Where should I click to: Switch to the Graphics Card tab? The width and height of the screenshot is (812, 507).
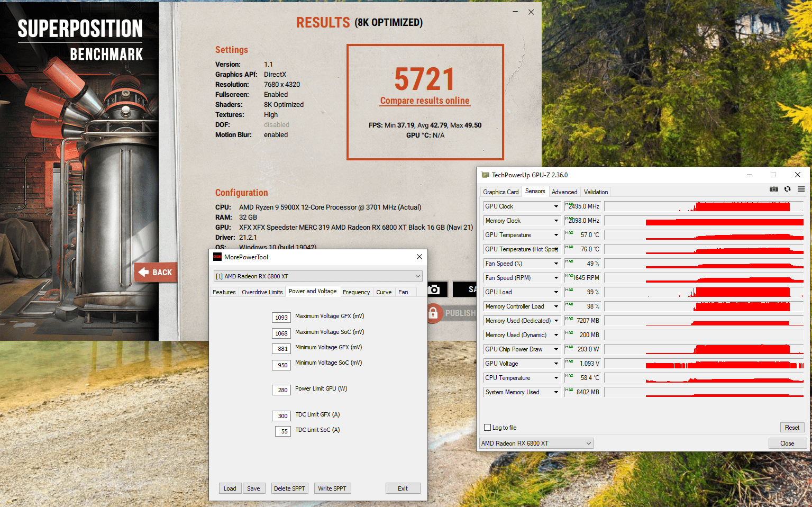click(x=500, y=192)
